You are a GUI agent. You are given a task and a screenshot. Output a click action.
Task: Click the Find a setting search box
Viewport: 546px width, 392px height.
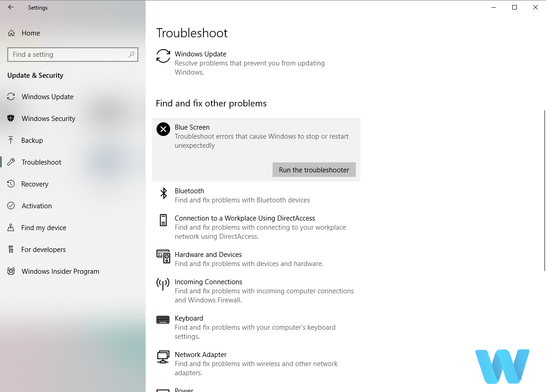[73, 54]
